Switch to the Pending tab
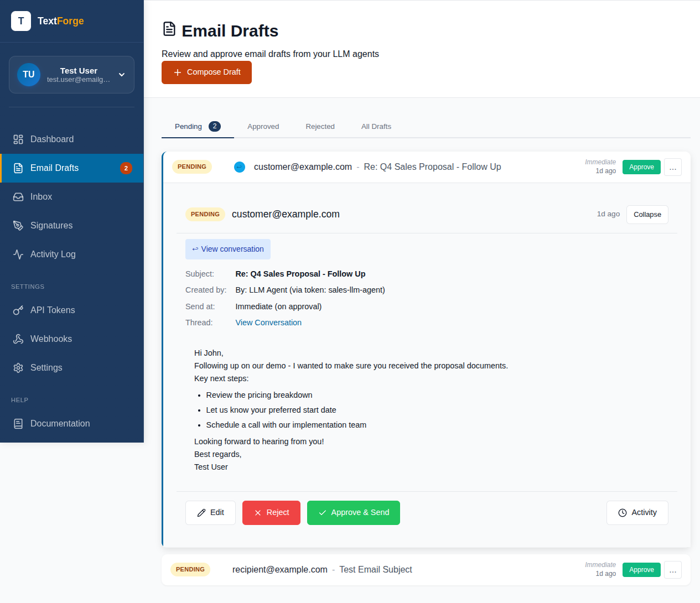Image resolution: width=700 pixels, height=603 pixels. (x=198, y=127)
